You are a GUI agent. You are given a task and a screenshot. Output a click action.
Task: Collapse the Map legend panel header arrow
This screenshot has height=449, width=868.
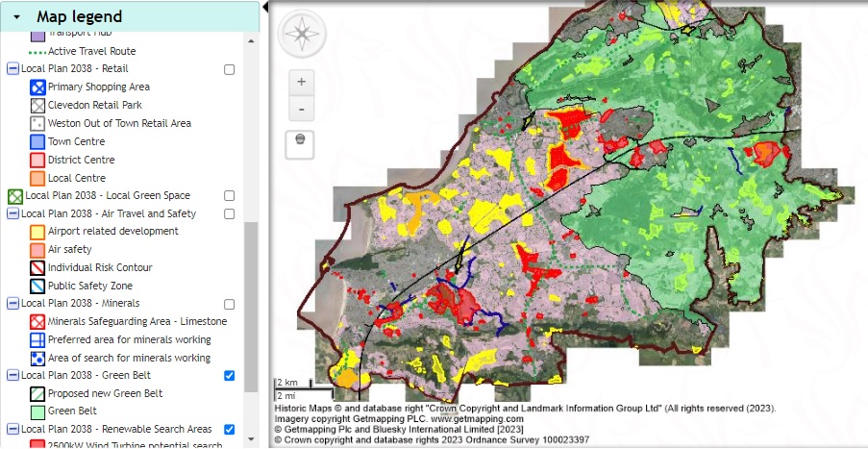tap(16, 16)
